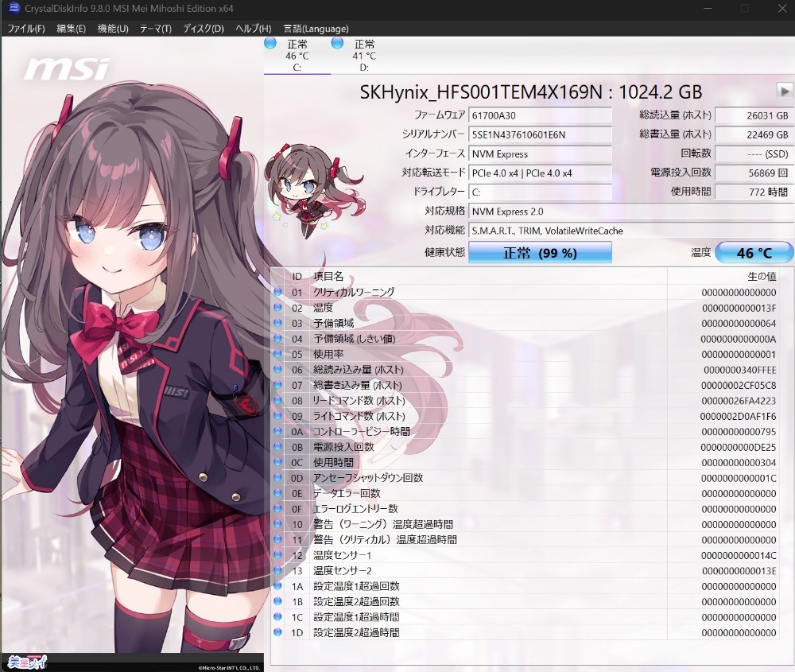The width and height of the screenshot is (795, 672).
Task: Click the 生の値 column header
Action: pos(723,277)
